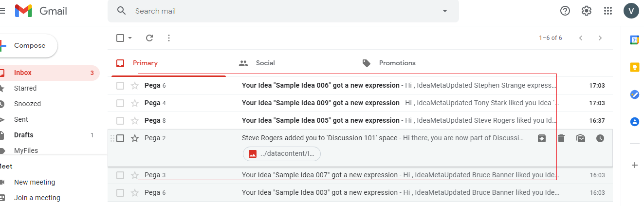Open the Settings gear icon
Screen dimensions: 644x206
click(586, 11)
